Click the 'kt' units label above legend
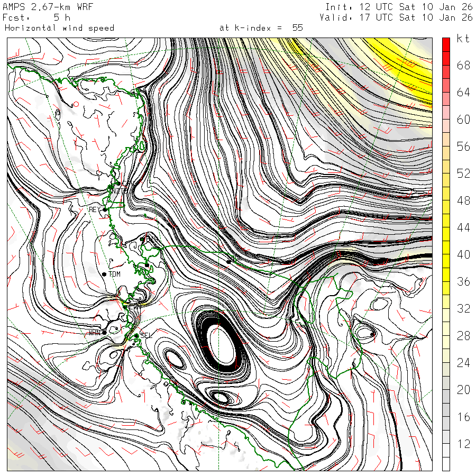The width and height of the screenshot is (476, 476). [462, 40]
